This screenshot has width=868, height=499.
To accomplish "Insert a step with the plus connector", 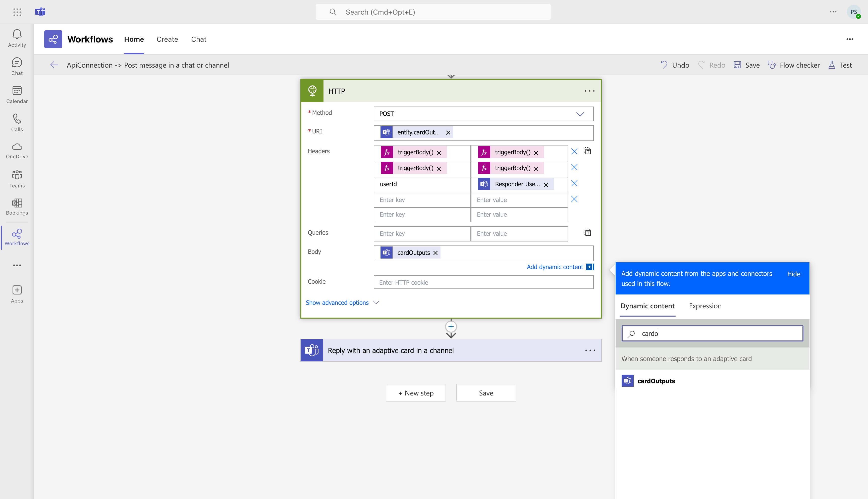I will 451,327.
